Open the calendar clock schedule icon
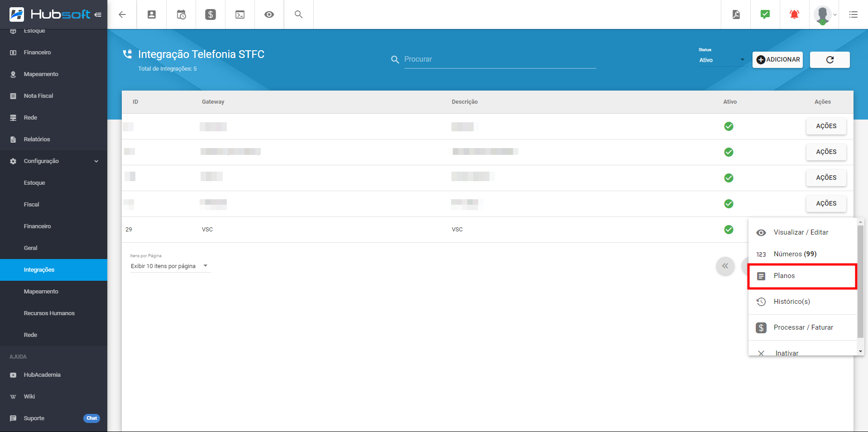 [181, 14]
